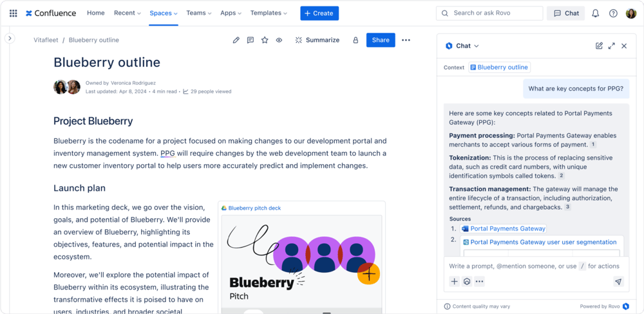
Task: Click the edit page pencil icon
Action: pos(236,40)
